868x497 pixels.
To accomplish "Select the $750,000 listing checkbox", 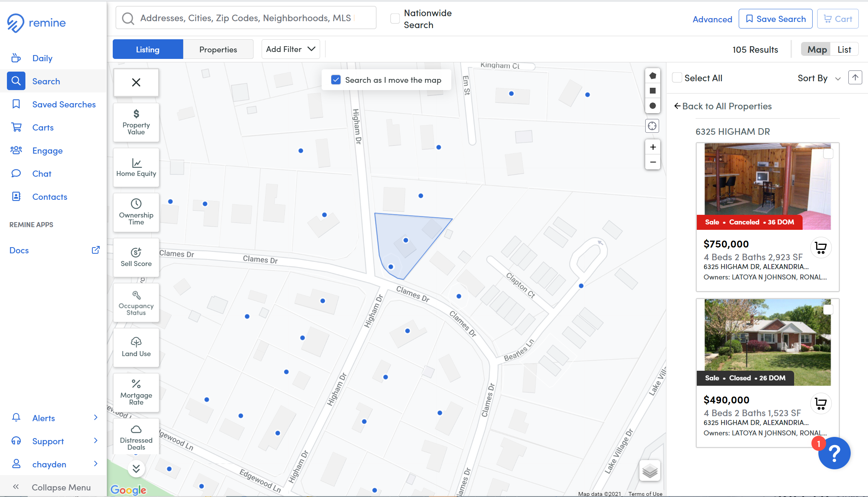I will pyautogui.click(x=828, y=154).
